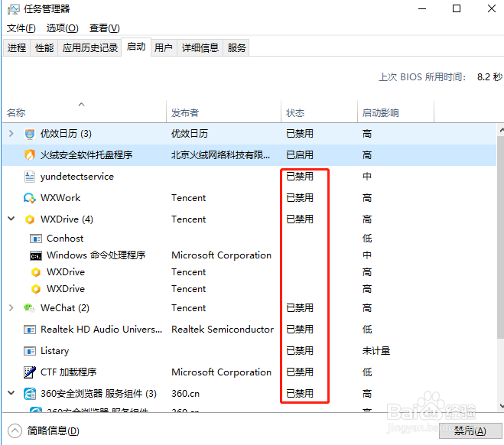
Task: Click Realtek Semiconductor publisher cell
Action: [x=223, y=330]
